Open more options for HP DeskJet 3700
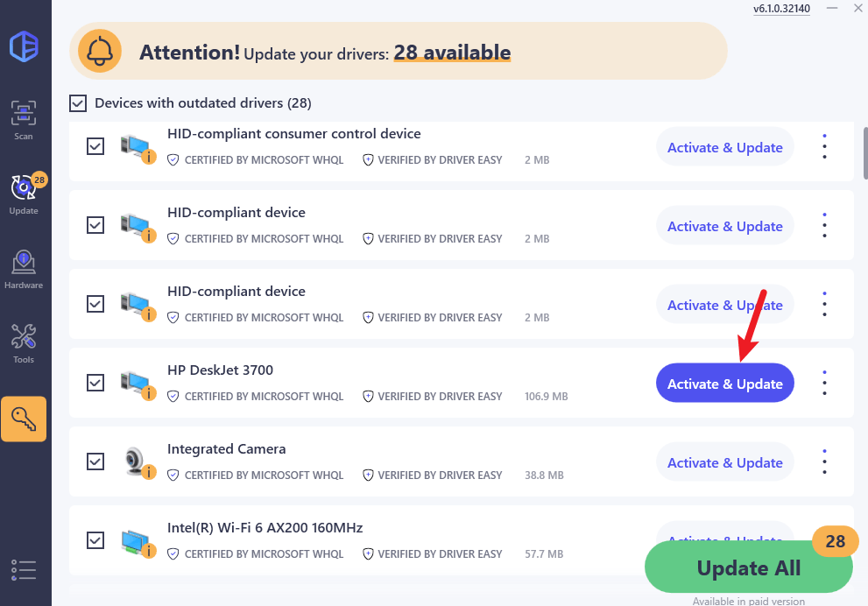The width and height of the screenshot is (868, 606). pos(824,383)
